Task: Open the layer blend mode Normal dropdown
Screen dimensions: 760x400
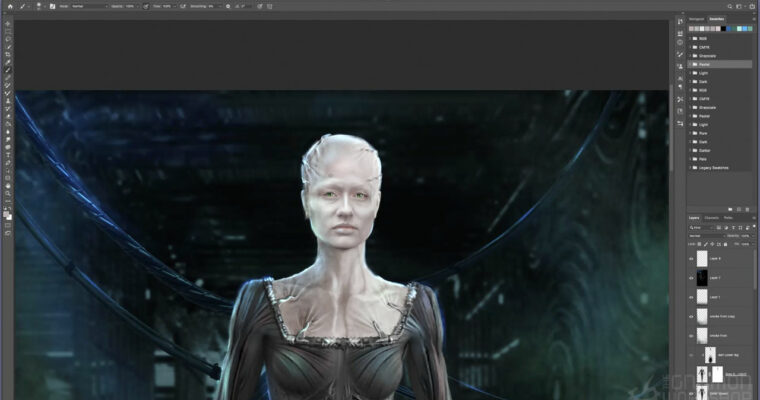Action: point(707,236)
